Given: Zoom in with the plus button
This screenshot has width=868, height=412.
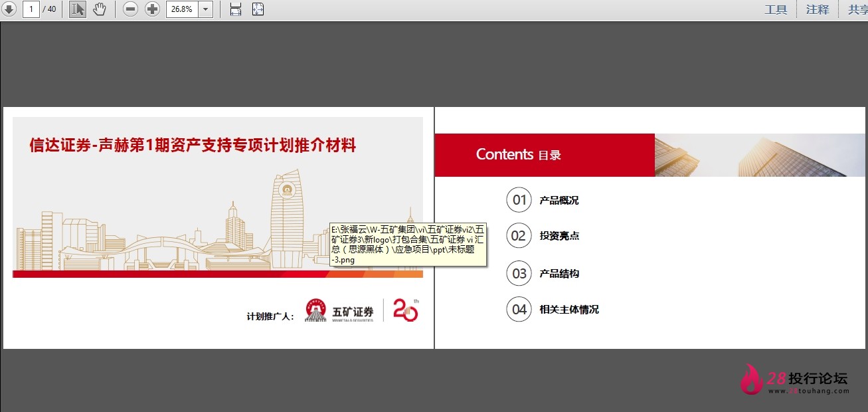Looking at the screenshot, I should (x=152, y=9).
